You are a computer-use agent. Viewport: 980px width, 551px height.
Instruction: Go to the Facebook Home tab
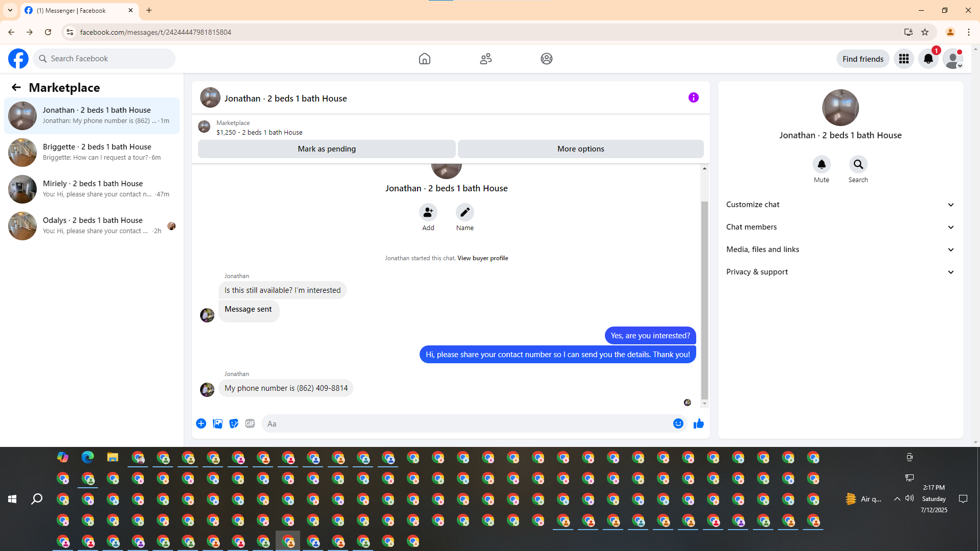pos(424,59)
